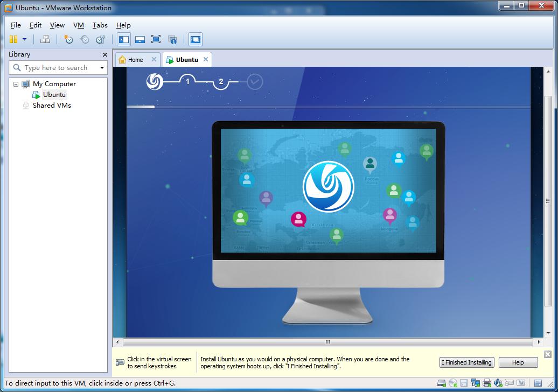Click installer step 2 marker

221,82
